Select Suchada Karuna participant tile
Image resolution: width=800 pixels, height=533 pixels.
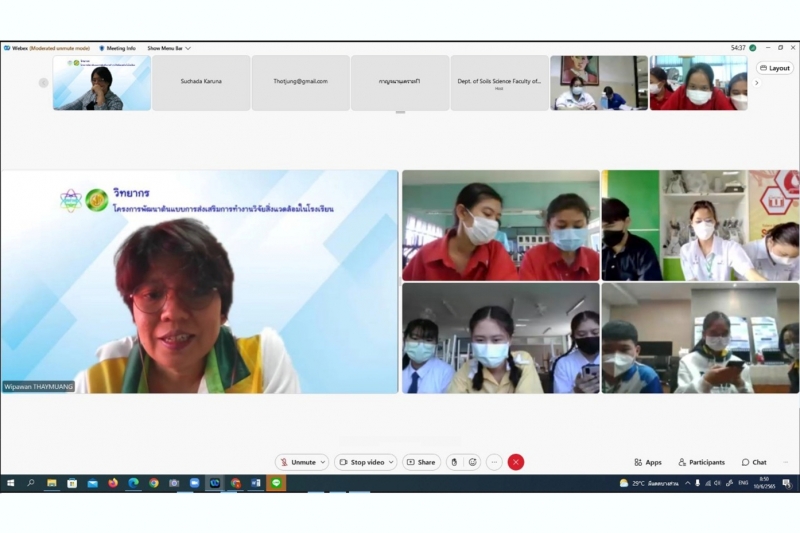(x=201, y=82)
